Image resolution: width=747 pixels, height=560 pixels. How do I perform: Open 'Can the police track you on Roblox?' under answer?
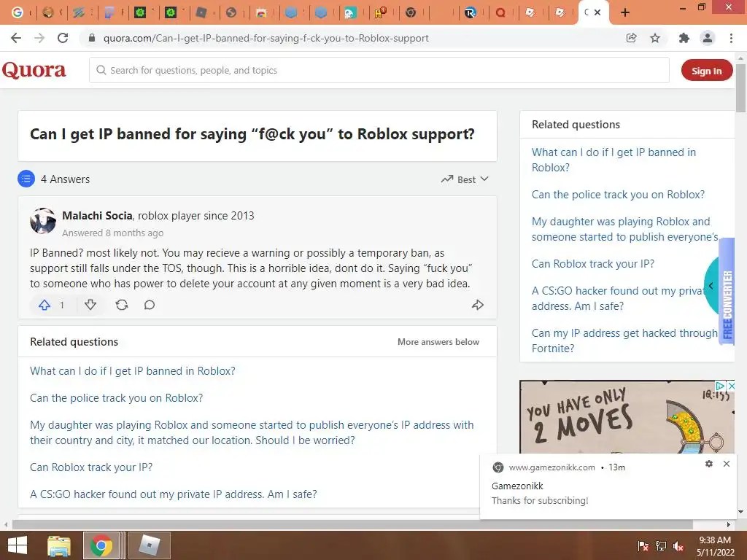116,398
